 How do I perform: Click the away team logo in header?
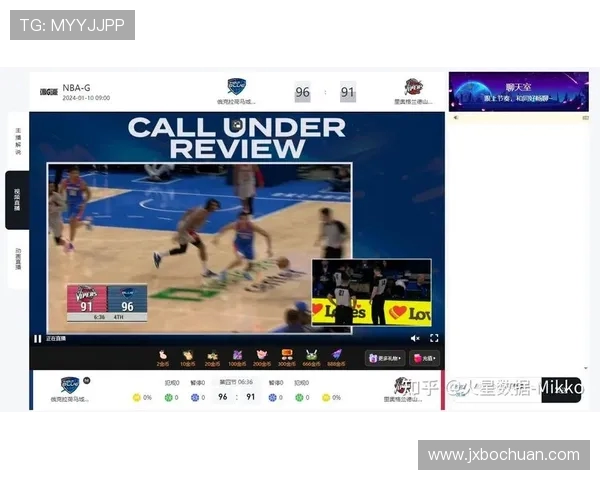point(412,87)
